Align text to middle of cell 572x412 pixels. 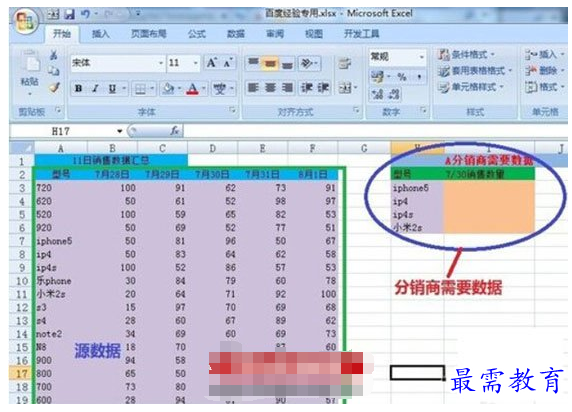[x=270, y=63]
